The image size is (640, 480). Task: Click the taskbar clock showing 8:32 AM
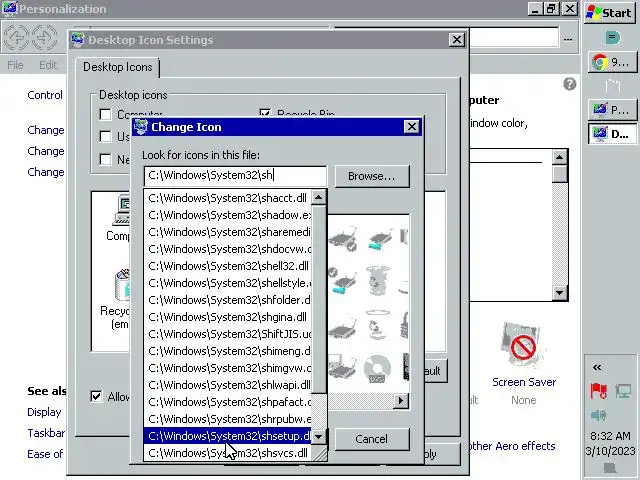pos(610,436)
